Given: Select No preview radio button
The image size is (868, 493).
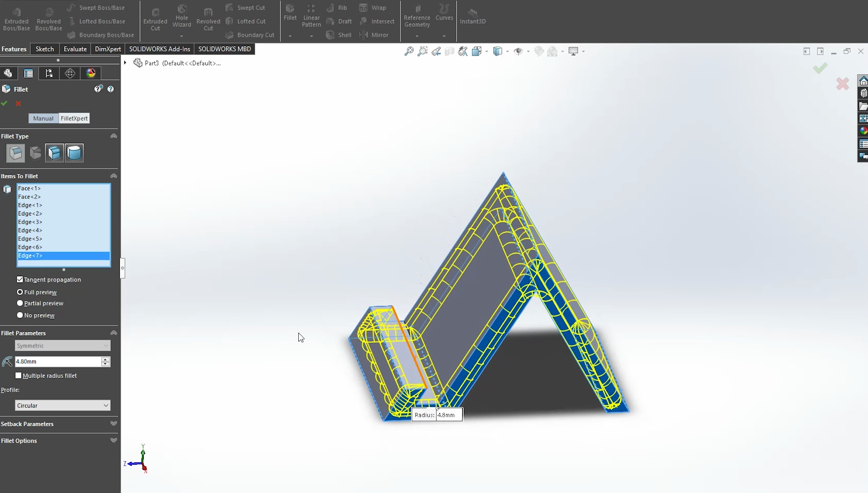Looking at the screenshot, I should [20, 315].
